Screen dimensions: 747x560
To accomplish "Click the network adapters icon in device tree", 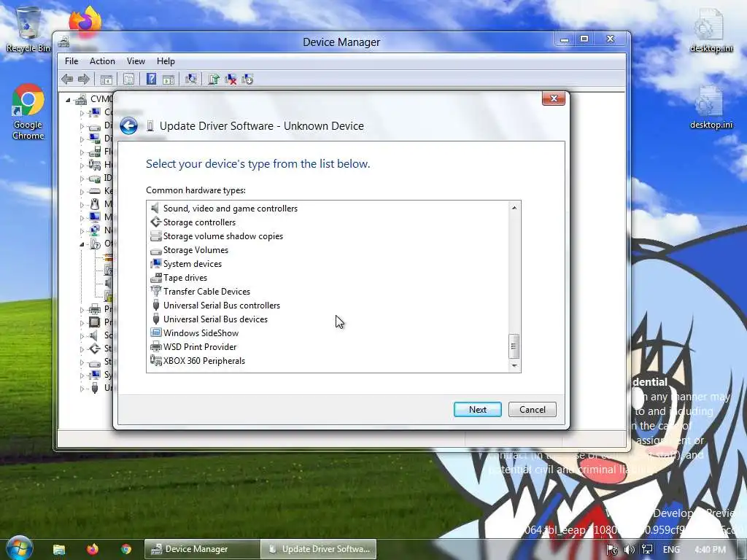I will coord(95,230).
